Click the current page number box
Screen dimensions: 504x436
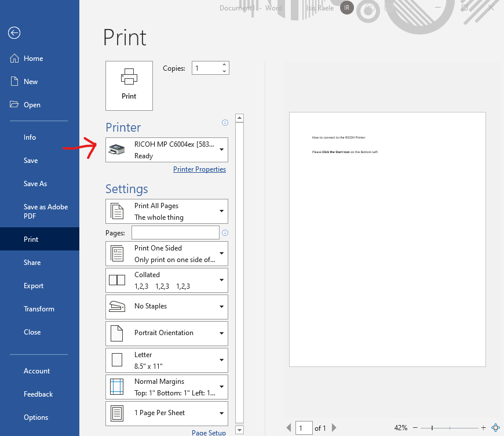tap(304, 428)
